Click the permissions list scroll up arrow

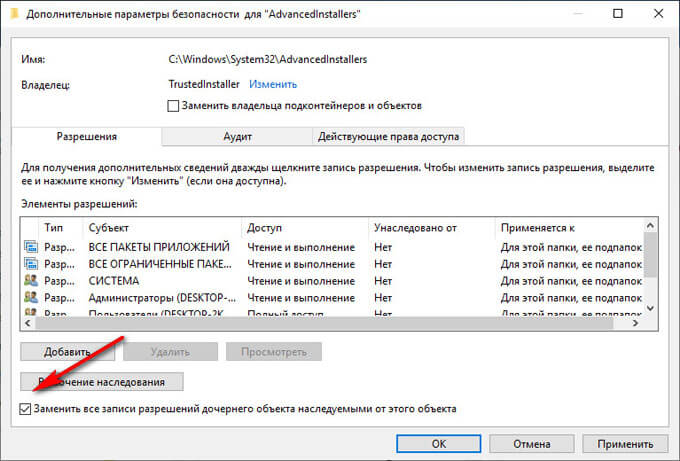650,226
